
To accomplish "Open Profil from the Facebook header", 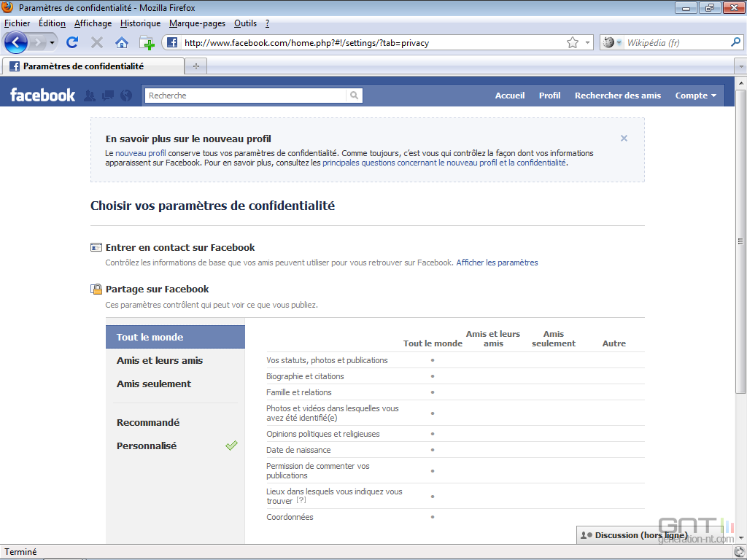I will point(549,96).
